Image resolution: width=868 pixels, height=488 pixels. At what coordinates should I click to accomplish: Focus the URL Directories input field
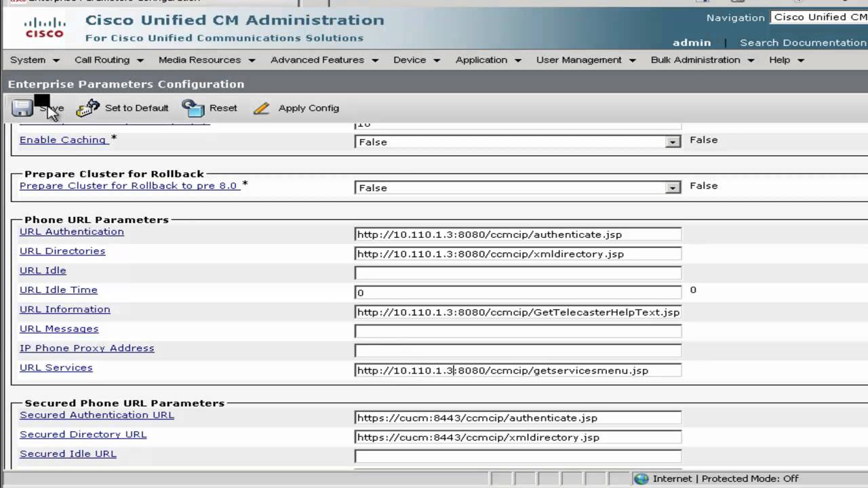pyautogui.click(x=518, y=254)
